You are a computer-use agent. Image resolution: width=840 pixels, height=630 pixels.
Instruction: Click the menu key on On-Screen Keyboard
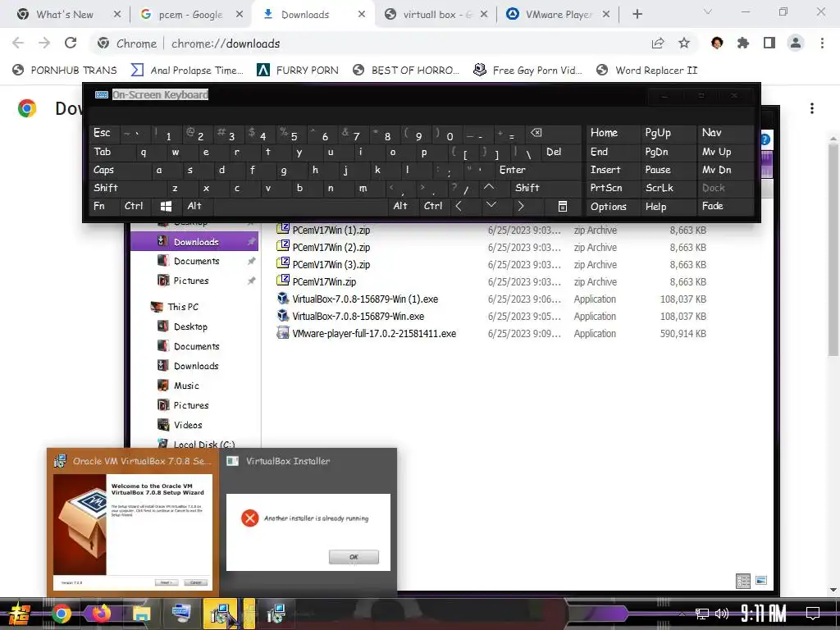(563, 206)
